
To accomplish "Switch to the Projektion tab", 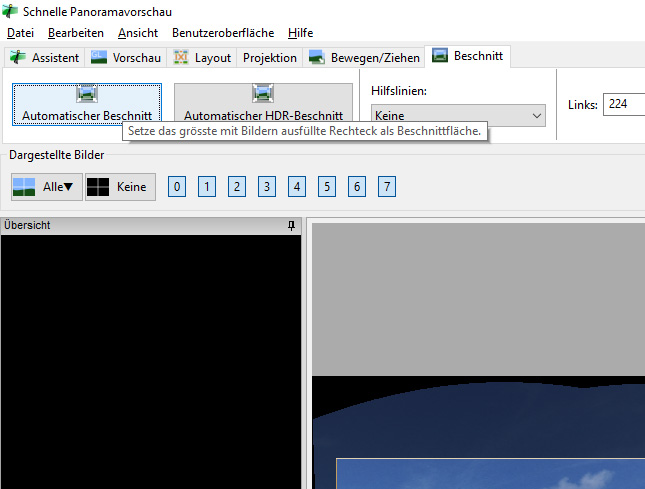I will tap(269, 58).
